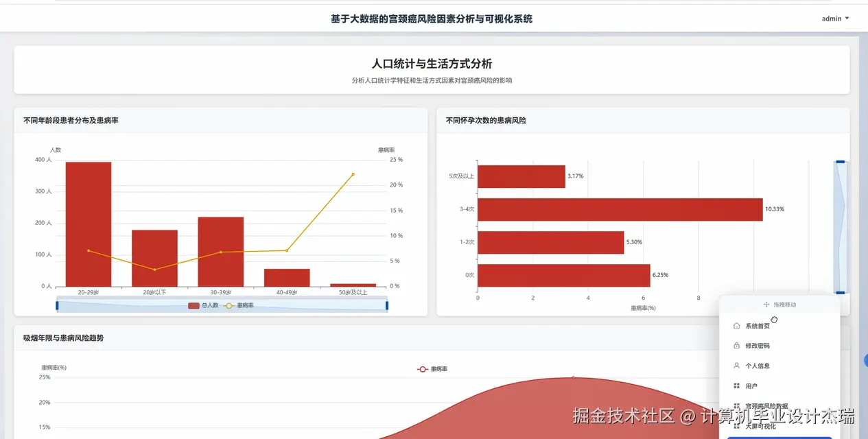Click the 50岁及以上 bar
This screenshot has height=439, width=868.
(353, 285)
